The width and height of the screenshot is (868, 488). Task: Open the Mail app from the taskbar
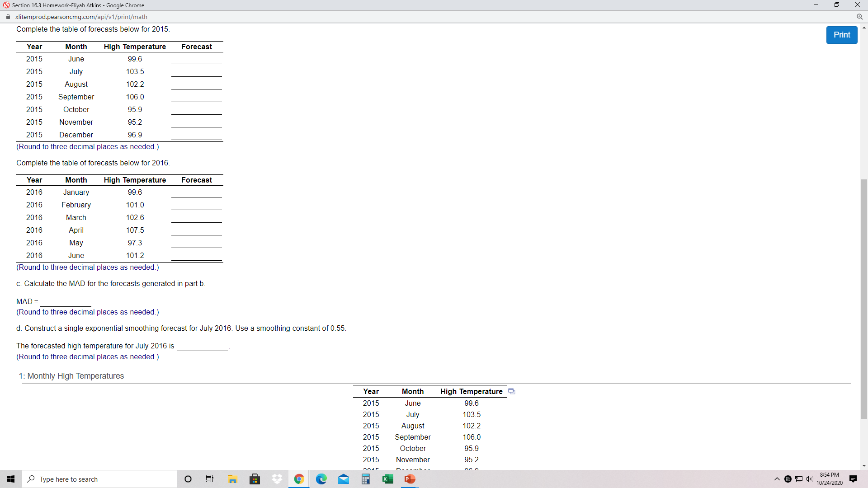[x=344, y=479]
